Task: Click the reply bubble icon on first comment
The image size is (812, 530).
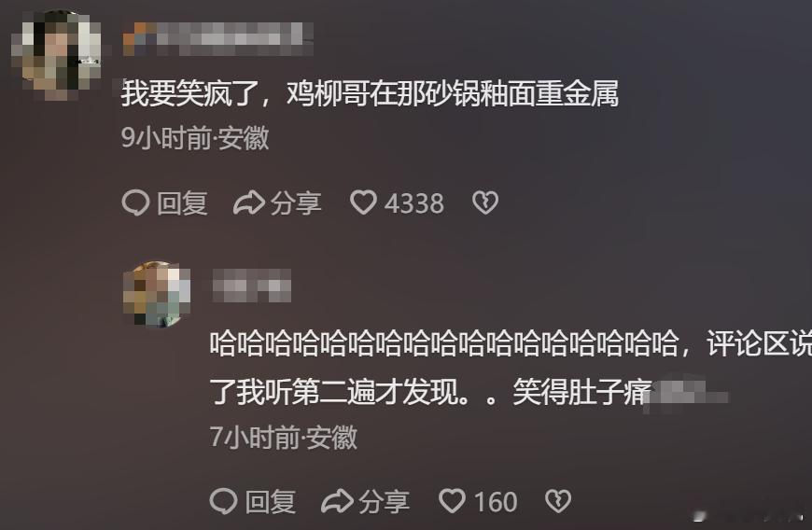Action: point(135,202)
